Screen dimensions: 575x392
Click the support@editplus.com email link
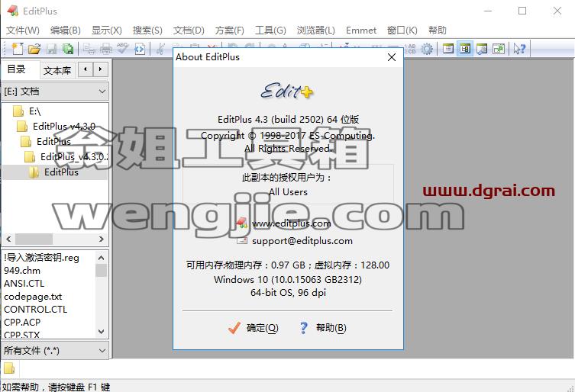pos(302,241)
